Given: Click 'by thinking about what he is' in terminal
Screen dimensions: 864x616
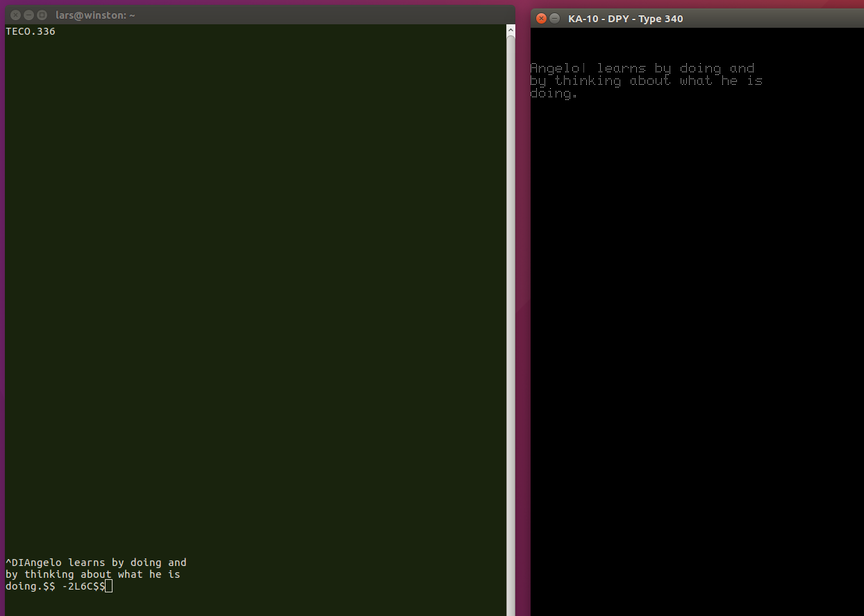Looking at the screenshot, I should tap(93, 574).
